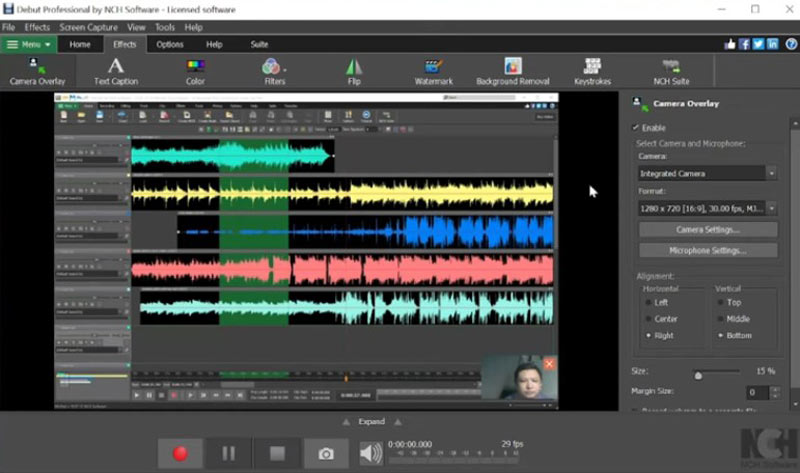Switch to the Help ribbon tab
This screenshot has height=473, width=800.
tap(214, 44)
